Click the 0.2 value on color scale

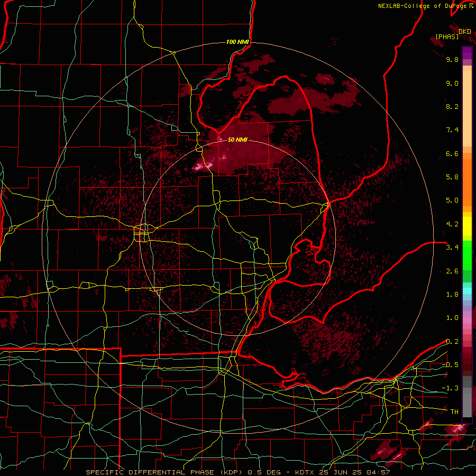(452, 342)
